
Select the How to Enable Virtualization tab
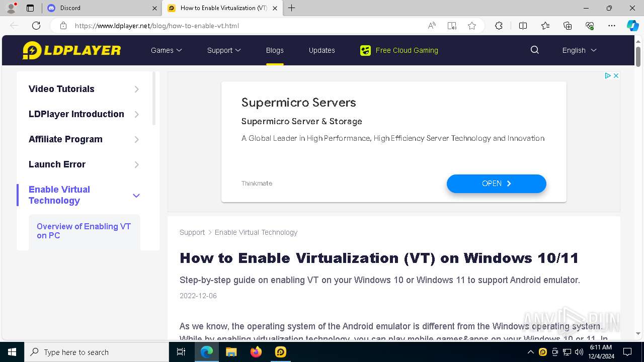click(221, 8)
